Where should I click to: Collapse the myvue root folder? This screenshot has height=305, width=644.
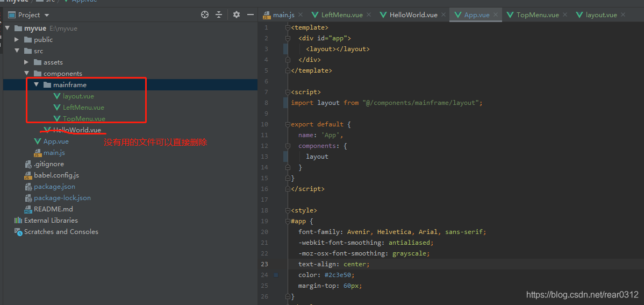(7, 29)
